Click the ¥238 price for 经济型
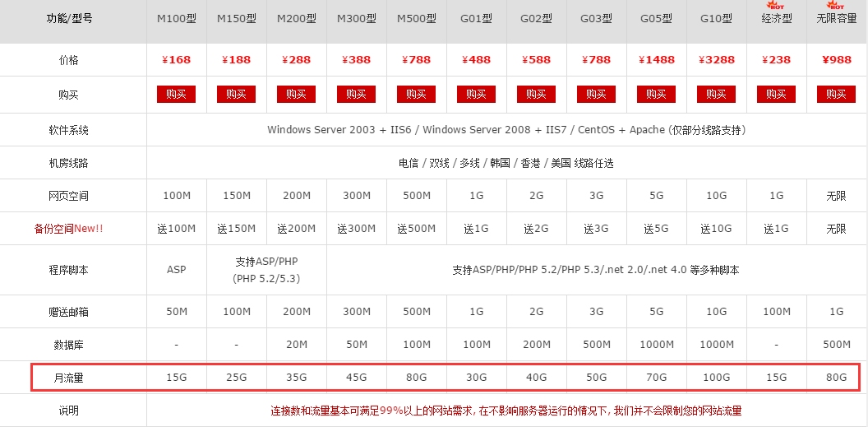The height and width of the screenshot is (427, 868). point(776,60)
